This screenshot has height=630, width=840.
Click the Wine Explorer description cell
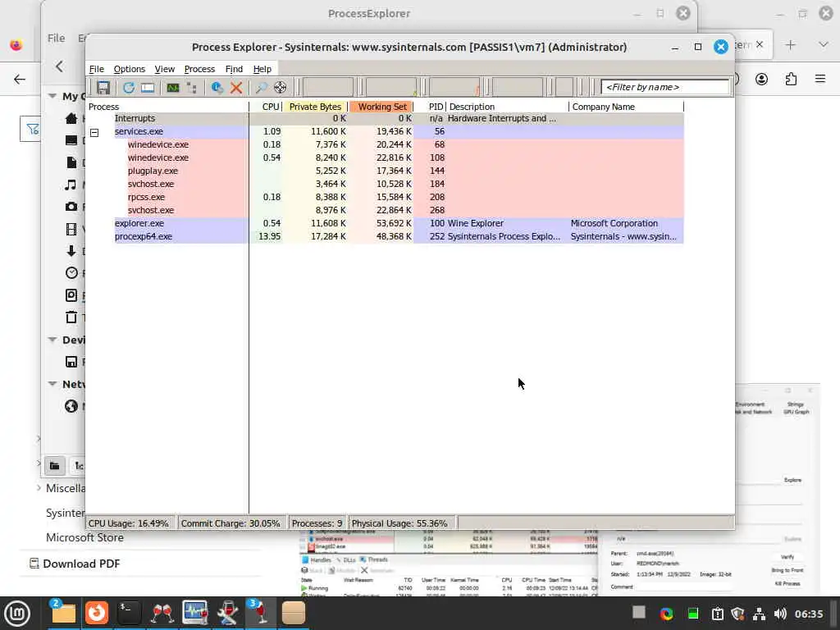475,223
